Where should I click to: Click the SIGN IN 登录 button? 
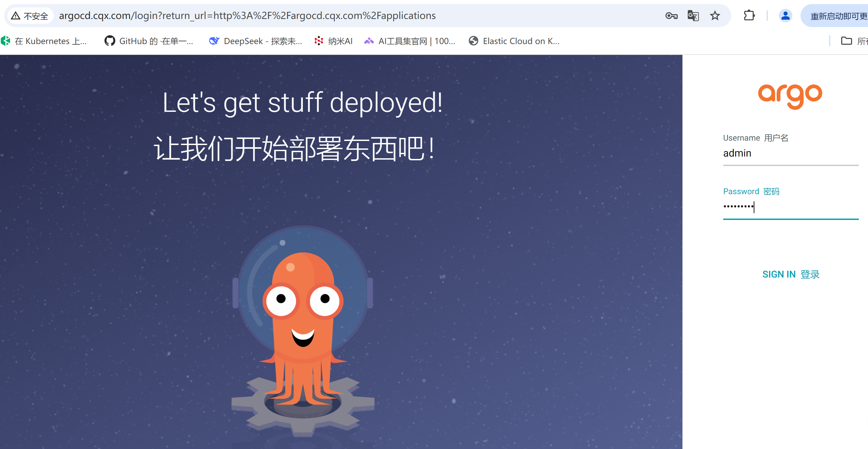pyautogui.click(x=791, y=274)
